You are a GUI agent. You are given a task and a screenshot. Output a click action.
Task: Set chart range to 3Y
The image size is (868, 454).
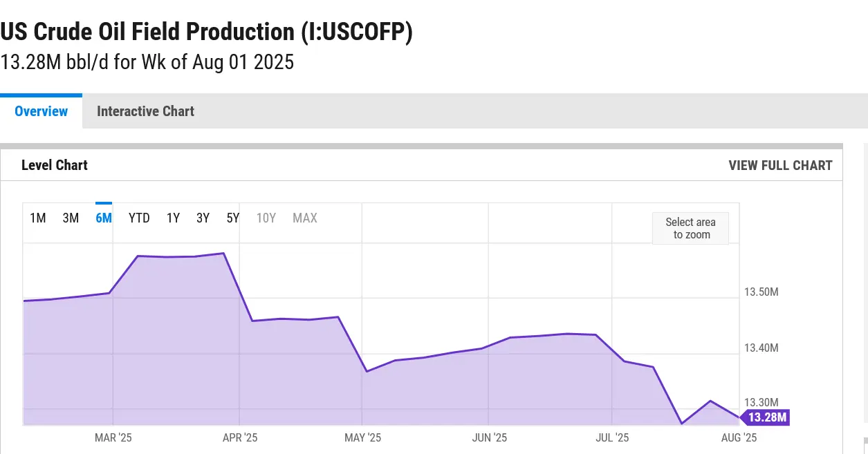pyautogui.click(x=203, y=218)
